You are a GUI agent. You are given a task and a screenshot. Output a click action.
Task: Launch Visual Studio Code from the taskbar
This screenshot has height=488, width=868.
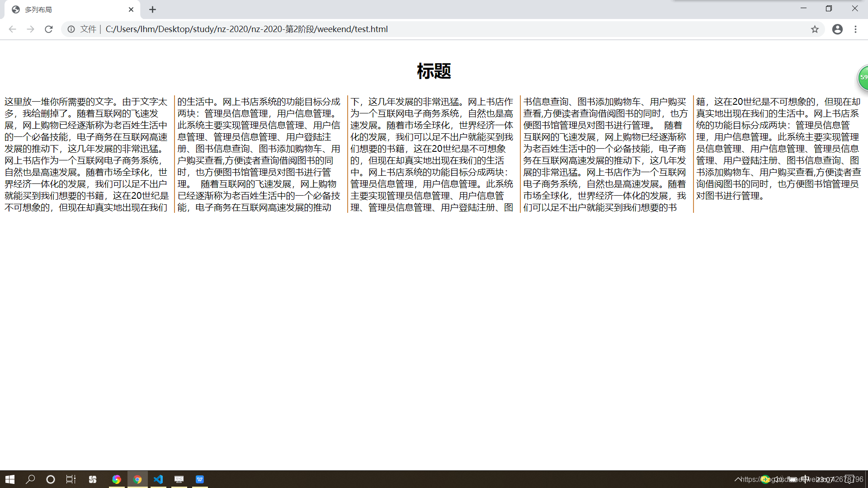(158, 479)
